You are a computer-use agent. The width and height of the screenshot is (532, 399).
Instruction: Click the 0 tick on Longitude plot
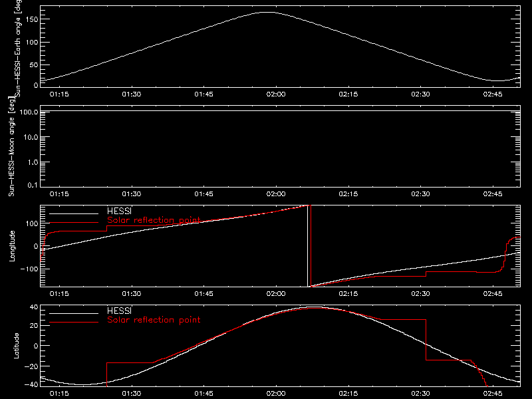(36, 246)
